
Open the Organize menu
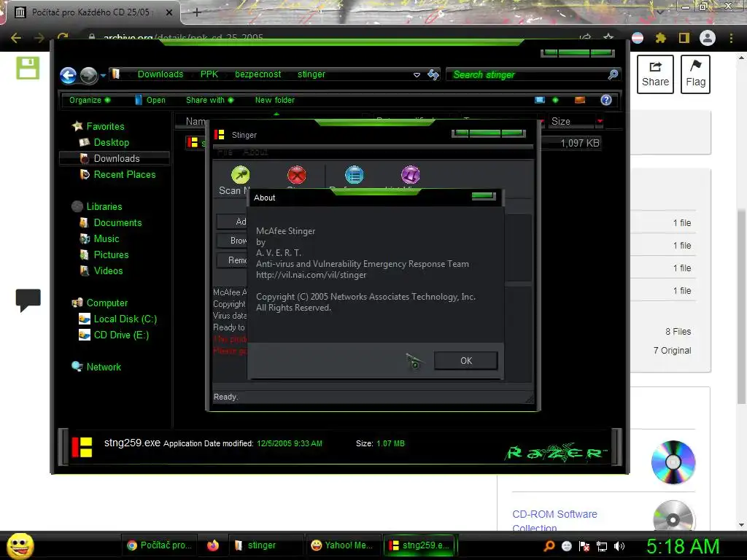(x=90, y=100)
